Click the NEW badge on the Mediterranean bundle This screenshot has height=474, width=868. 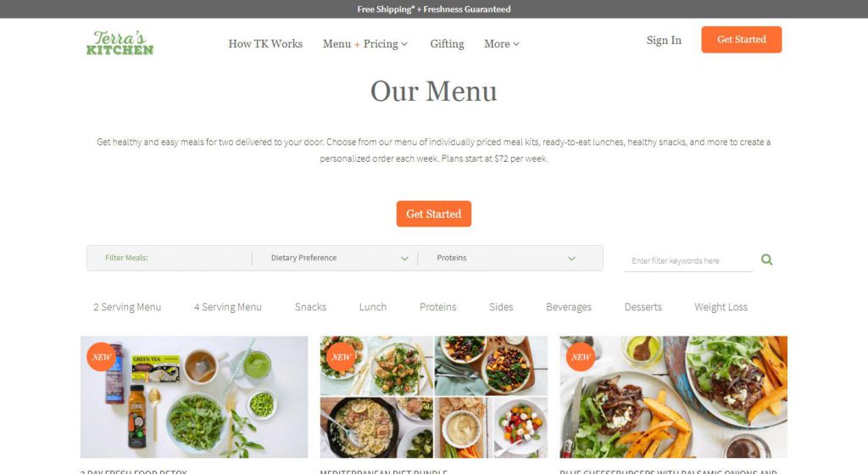[x=341, y=357]
